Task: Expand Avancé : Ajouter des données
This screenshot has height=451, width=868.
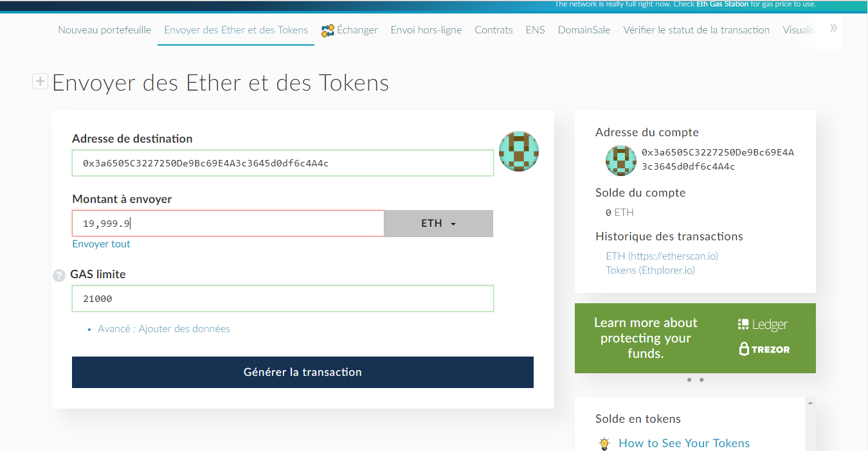Action: click(164, 328)
